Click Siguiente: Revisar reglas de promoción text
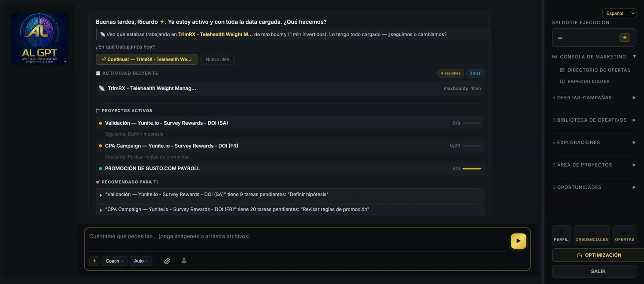This screenshot has height=284, width=644. (x=147, y=157)
